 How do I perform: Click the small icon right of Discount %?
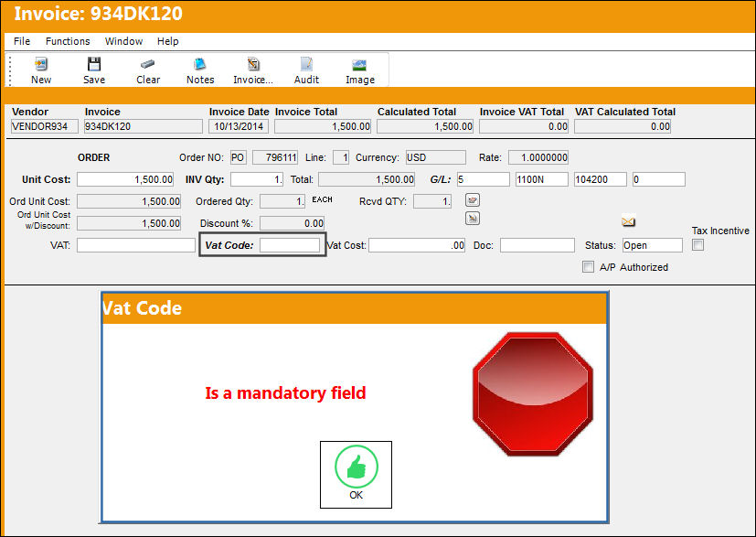pyautogui.click(x=473, y=219)
